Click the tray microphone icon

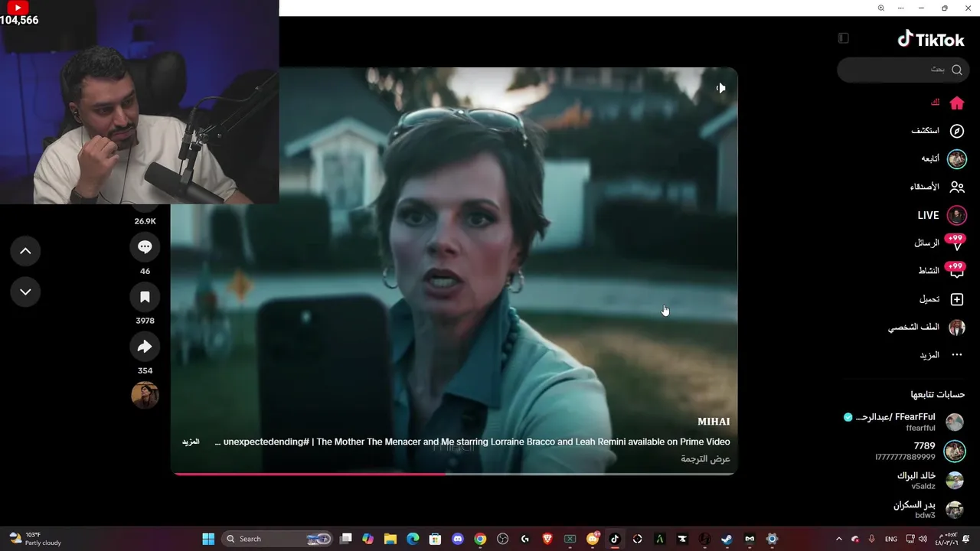[x=871, y=539]
